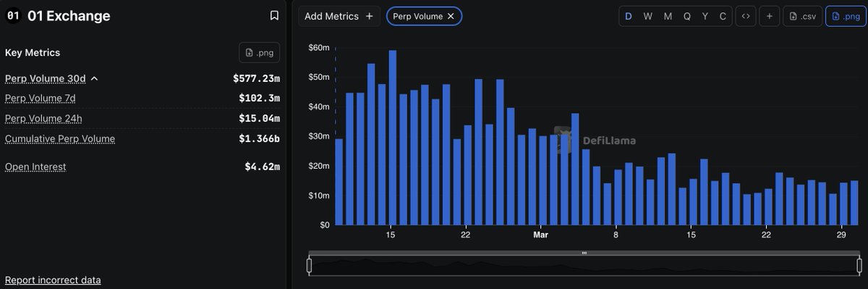
Task: Open Open Interest metric
Action: (35, 167)
